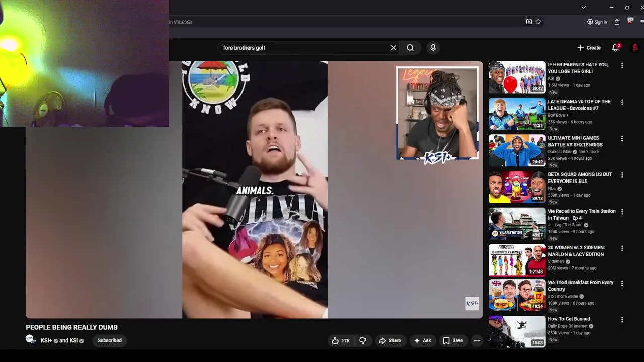Click the search magnifier button
This screenshot has width=644, height=362.
click(x=410, y=48)
